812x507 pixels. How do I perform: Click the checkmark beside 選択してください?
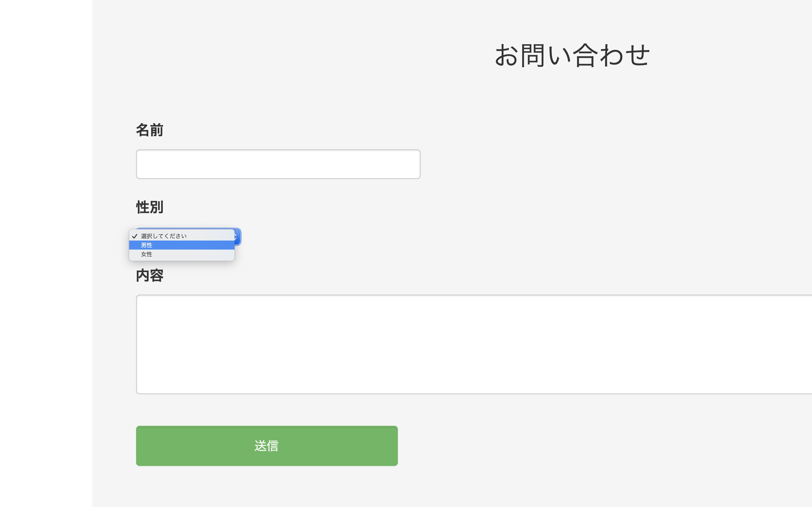(134, 236)
